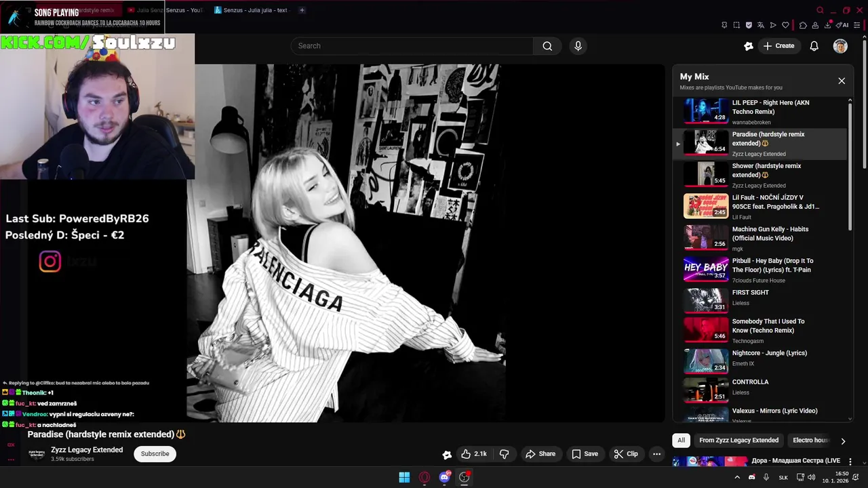Screen dimensions: 868x488
Task: Play Somebody That I Used To Know remix
Action: point(759,331)
